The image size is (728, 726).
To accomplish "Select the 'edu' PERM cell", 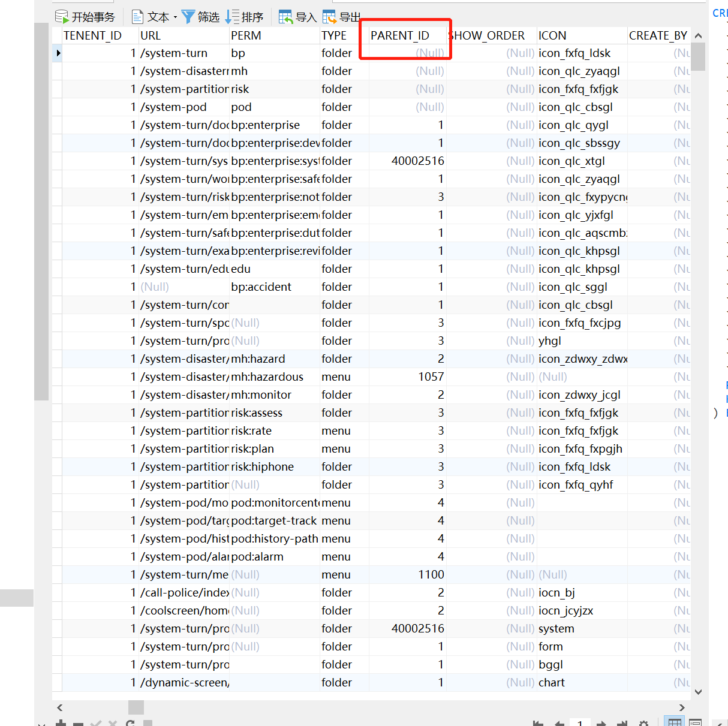I will [275, 269].
